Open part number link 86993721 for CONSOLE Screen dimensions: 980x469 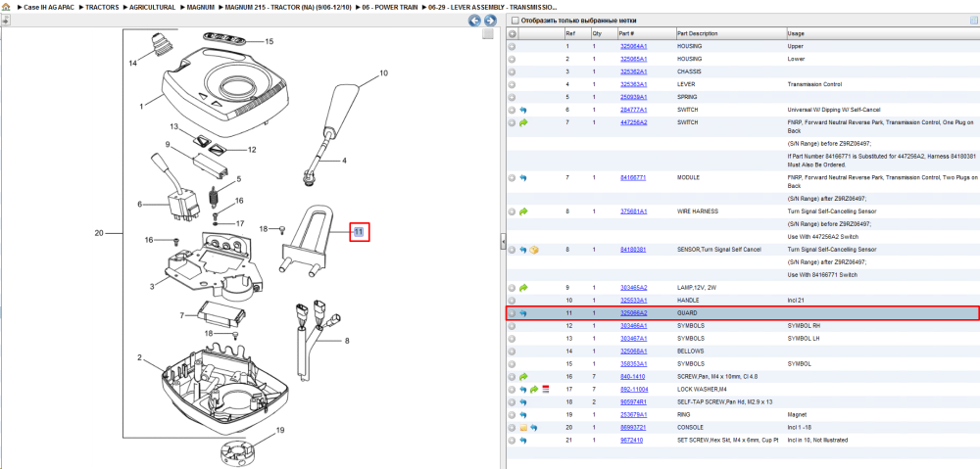tap(632, 428)
